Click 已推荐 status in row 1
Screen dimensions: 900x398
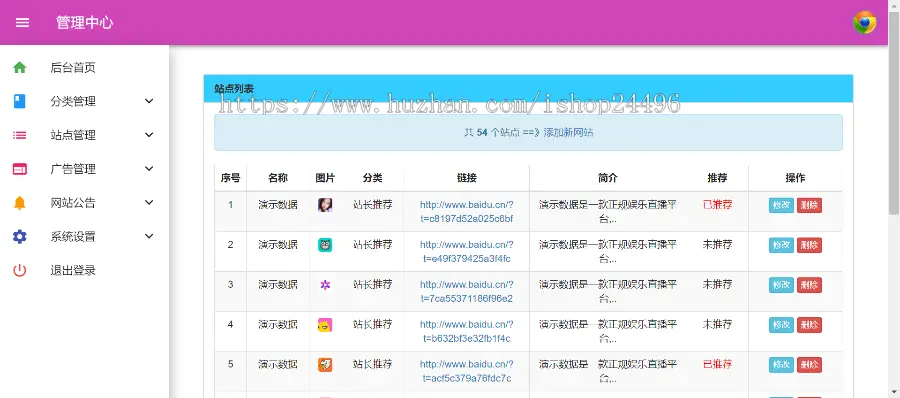717,204
